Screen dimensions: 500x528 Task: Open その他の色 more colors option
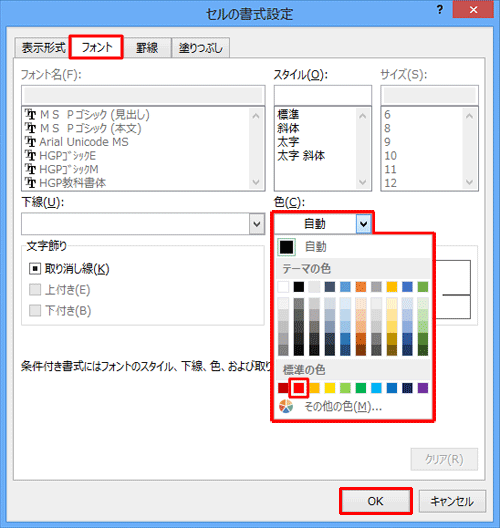click(x=354, y=407)
